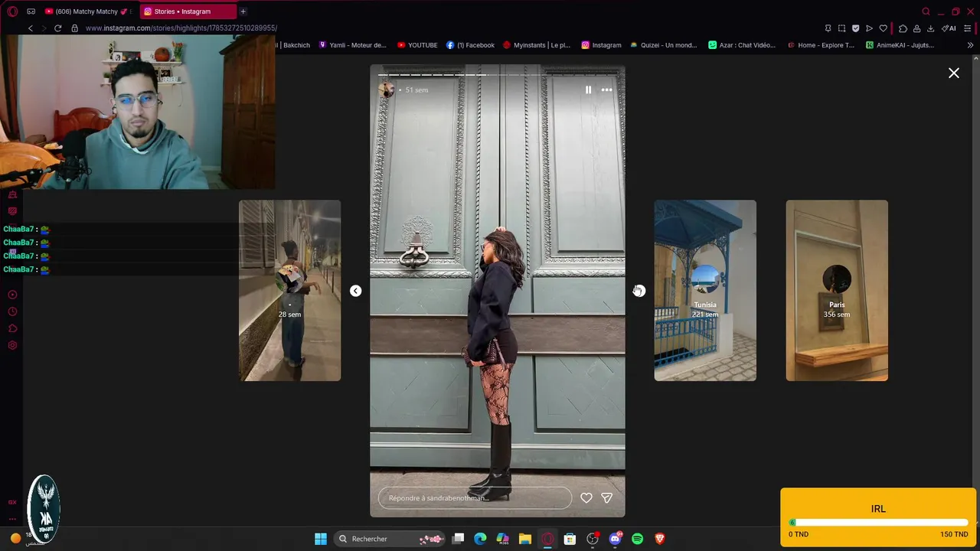
Task: Launch Brave browser from the taskbar
Action: click(x=659, y=539)
